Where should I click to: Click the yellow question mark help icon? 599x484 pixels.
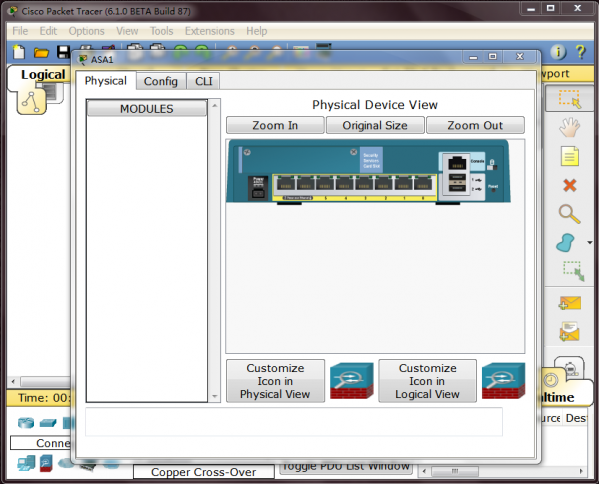point(580,52)
